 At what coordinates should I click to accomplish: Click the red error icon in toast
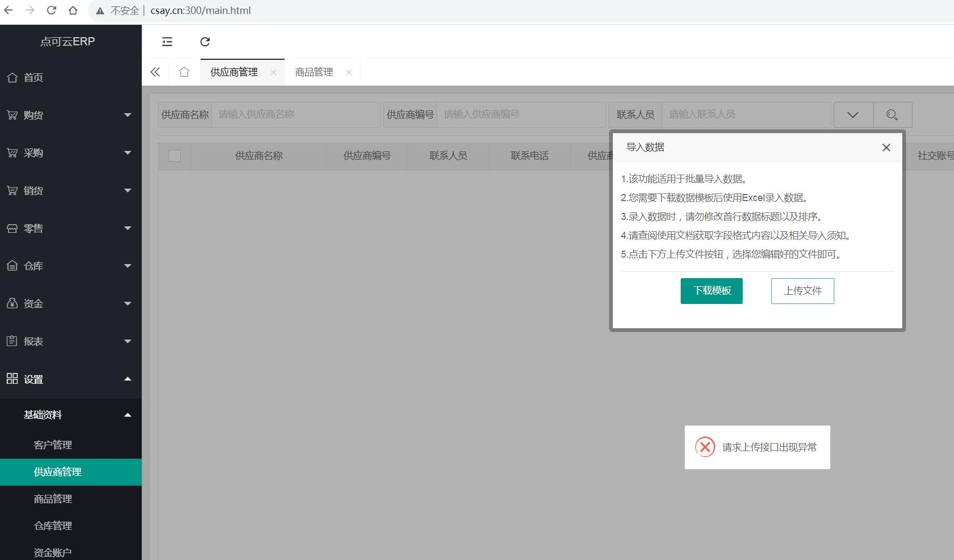[x=705, y=447]
